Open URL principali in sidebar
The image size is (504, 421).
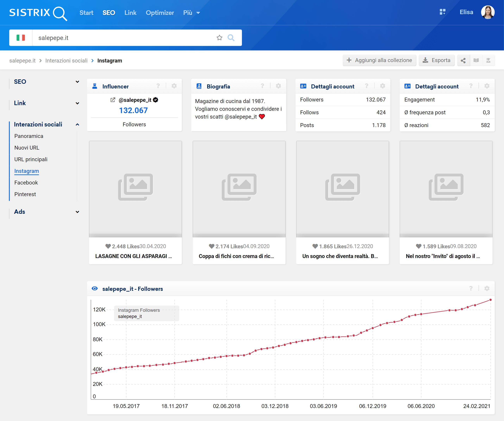[x=31, y=159]
